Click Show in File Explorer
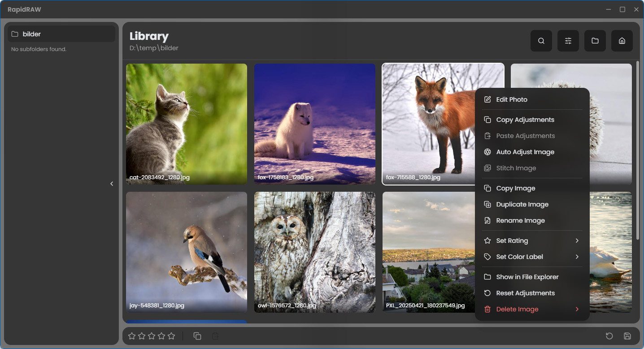This screenshot has width=644, height=349. [527, 277]
